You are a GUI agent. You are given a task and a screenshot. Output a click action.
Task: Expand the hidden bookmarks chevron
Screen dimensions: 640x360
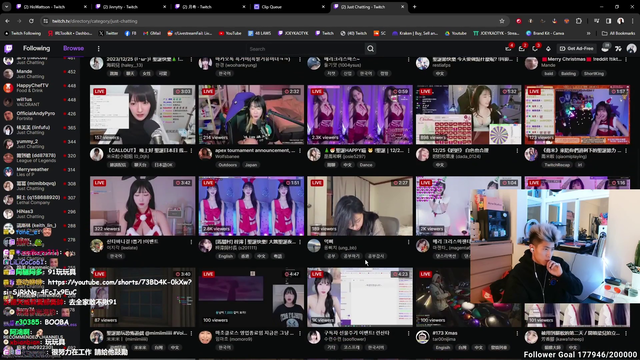(x=588, y=33)
